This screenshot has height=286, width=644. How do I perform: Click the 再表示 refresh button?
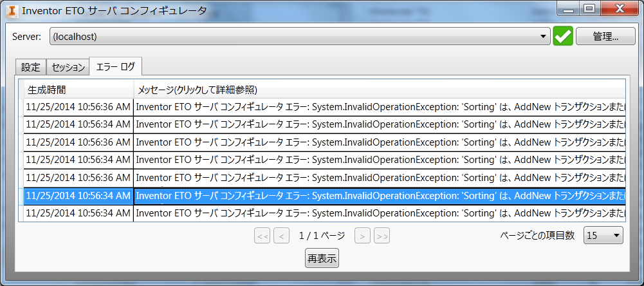[322, 258]
